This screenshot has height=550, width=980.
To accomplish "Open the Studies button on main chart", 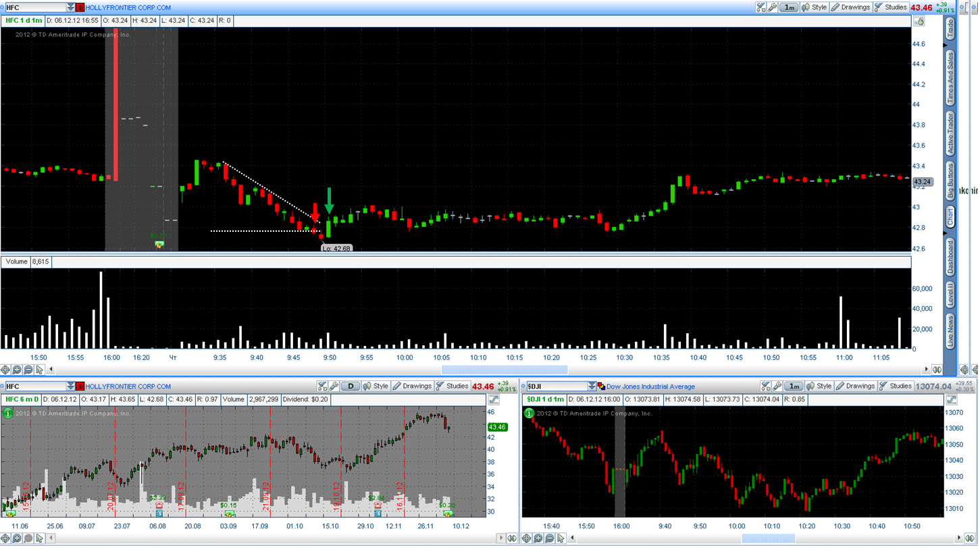I will pos(891,7).
